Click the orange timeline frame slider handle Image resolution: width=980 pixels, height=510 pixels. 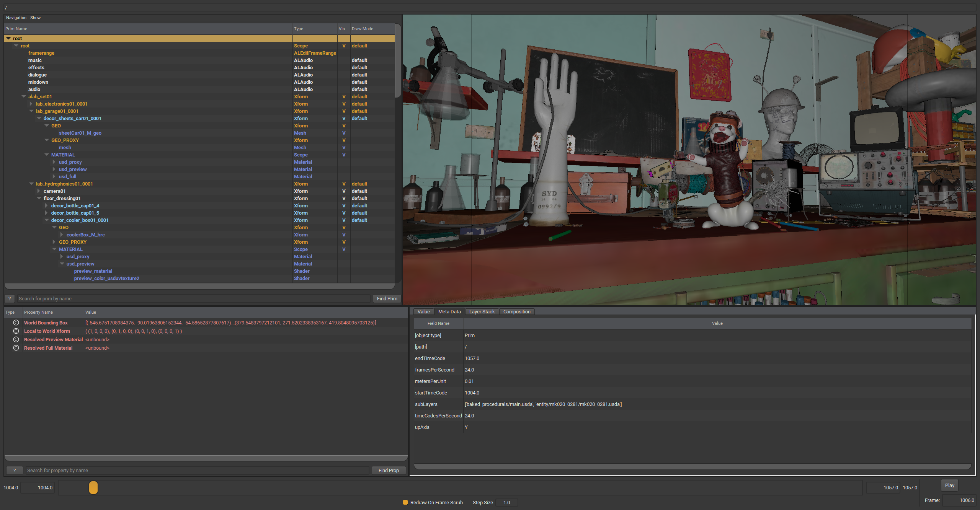coord(93,487)
